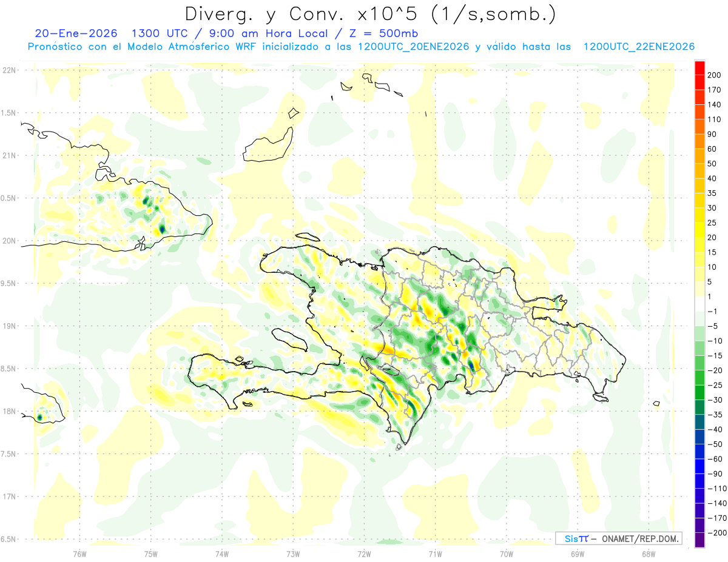This screenshot has width=728, height=562.
Task: Click the legend value "200" at the top
Action: tap(715, 75)
